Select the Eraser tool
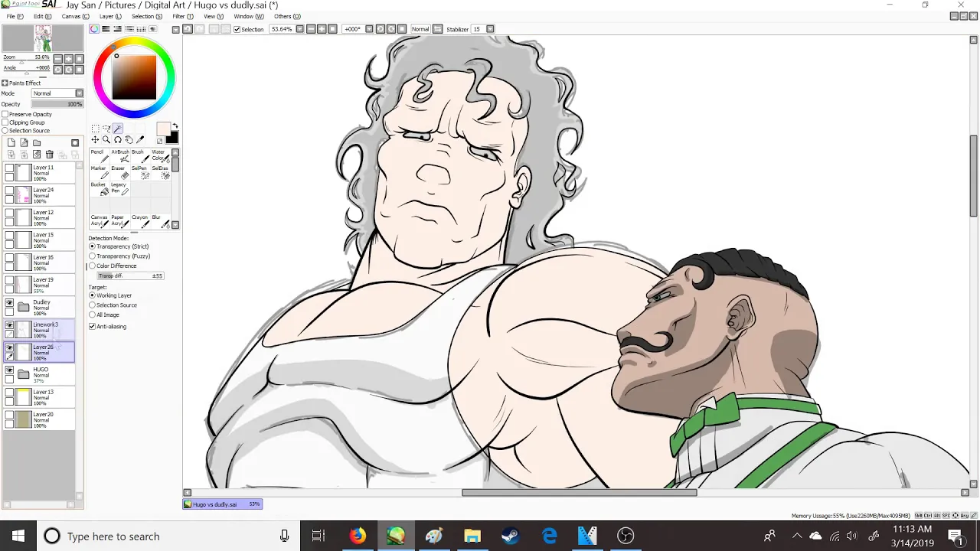The image size is (980, 551). coord(120,172)
